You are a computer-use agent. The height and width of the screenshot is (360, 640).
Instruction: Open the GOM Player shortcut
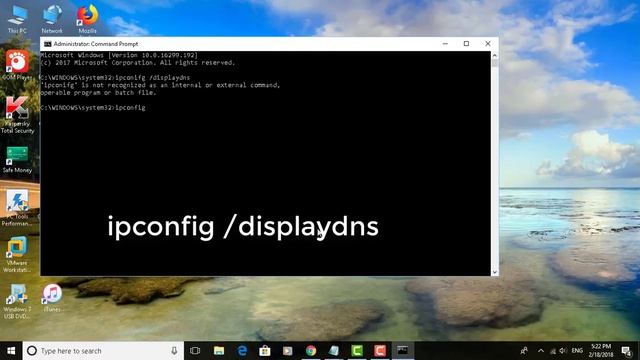(17, 64)
